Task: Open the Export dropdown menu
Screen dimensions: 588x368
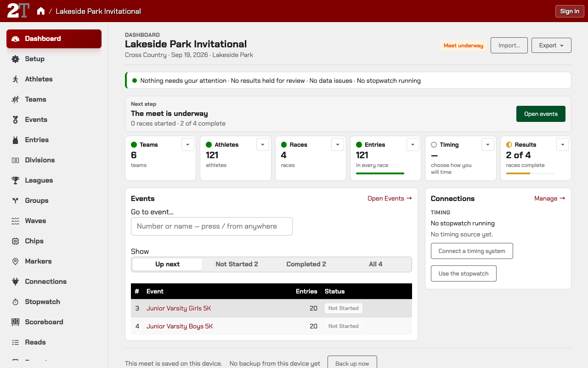Action: [x=551, y=46]
